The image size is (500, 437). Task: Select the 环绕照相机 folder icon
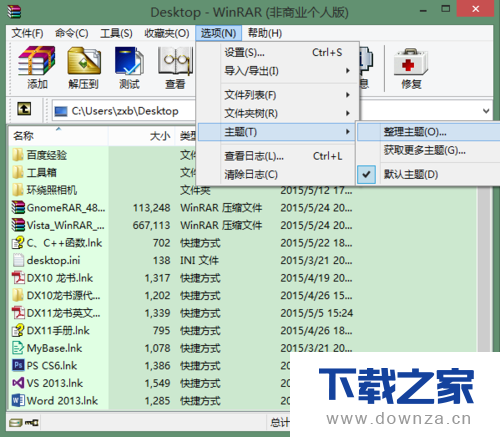coord(18,190)
